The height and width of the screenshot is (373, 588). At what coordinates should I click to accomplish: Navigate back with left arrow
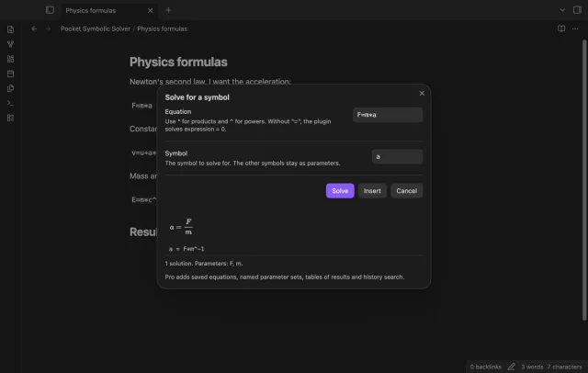point(34,28)
